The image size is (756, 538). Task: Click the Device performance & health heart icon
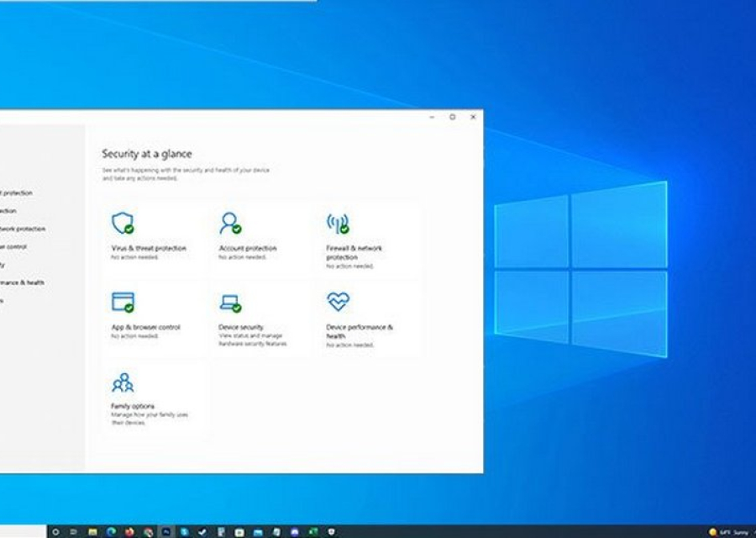click(x=338, y=302)
